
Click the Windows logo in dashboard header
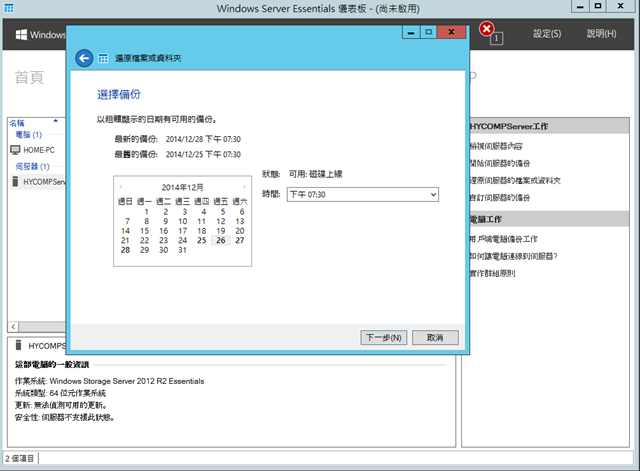coord(21,35)
